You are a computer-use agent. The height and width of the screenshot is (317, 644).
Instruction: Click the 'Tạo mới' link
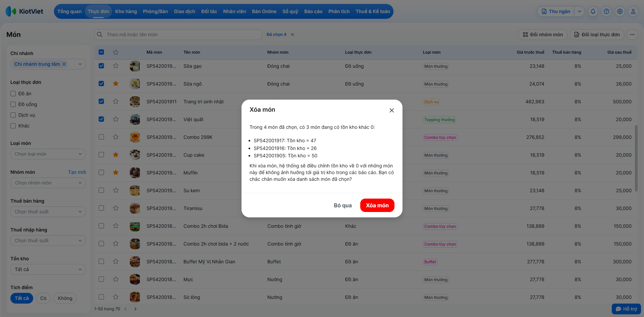point(77,172)
